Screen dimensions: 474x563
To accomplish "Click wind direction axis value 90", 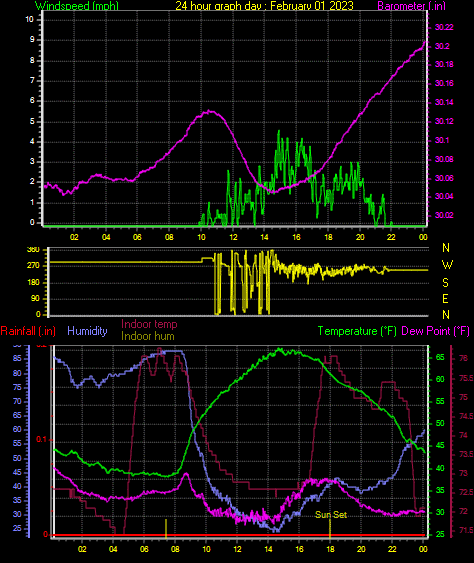I will [x=35, y=299].
